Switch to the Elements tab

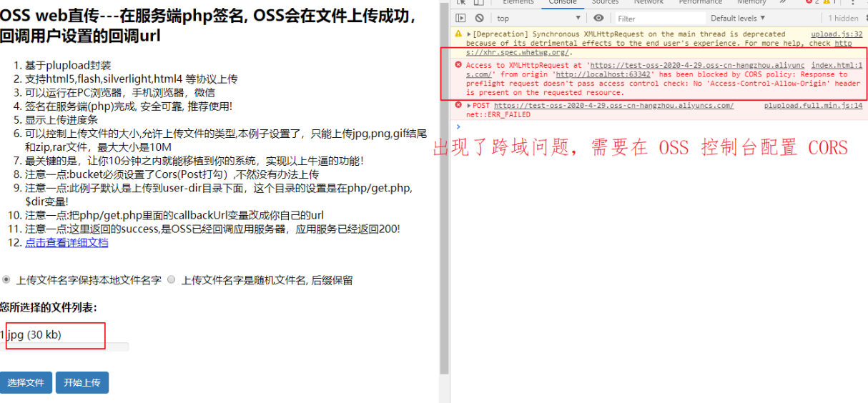pos(518,2)
